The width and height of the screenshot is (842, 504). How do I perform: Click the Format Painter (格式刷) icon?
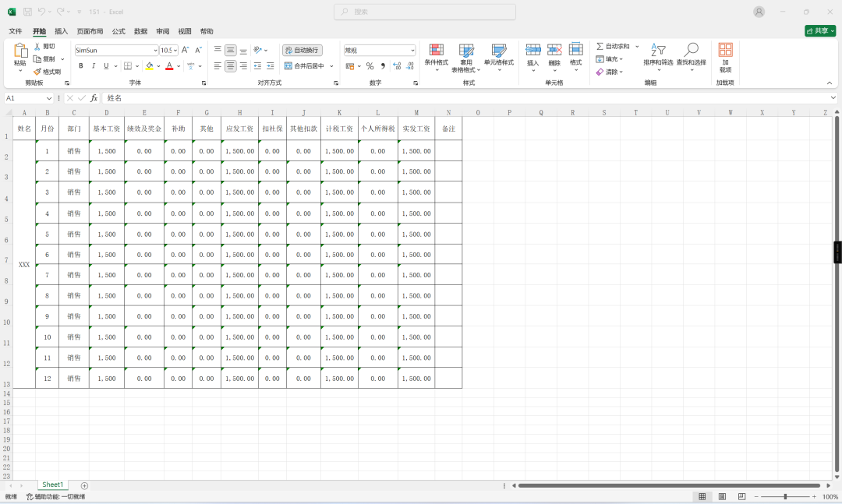pos(37,72)
